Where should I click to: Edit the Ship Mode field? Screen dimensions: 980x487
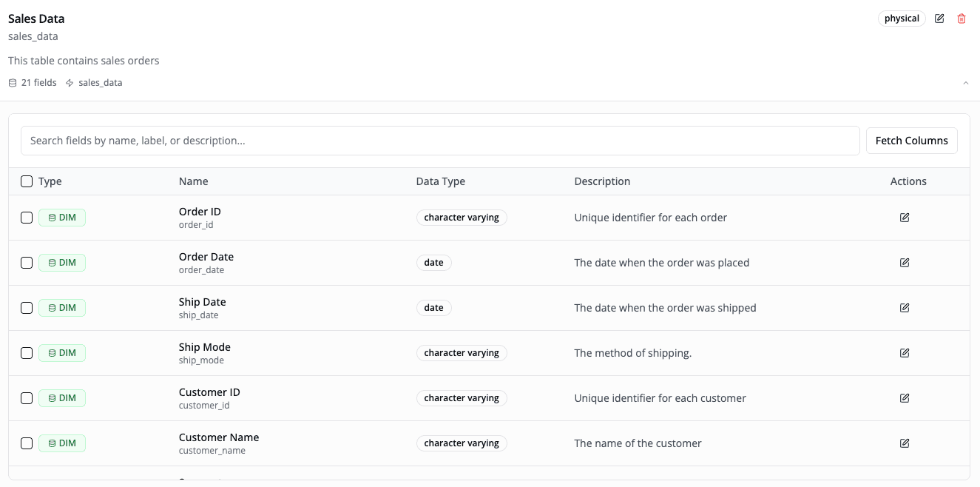[904, 352]
